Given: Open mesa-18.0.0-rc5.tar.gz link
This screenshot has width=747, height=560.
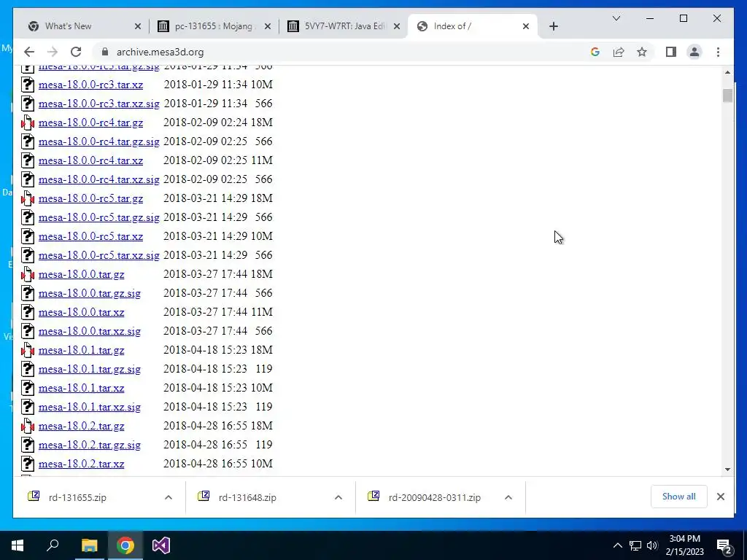Looking at the screenshot, I should tap(90, 198).
